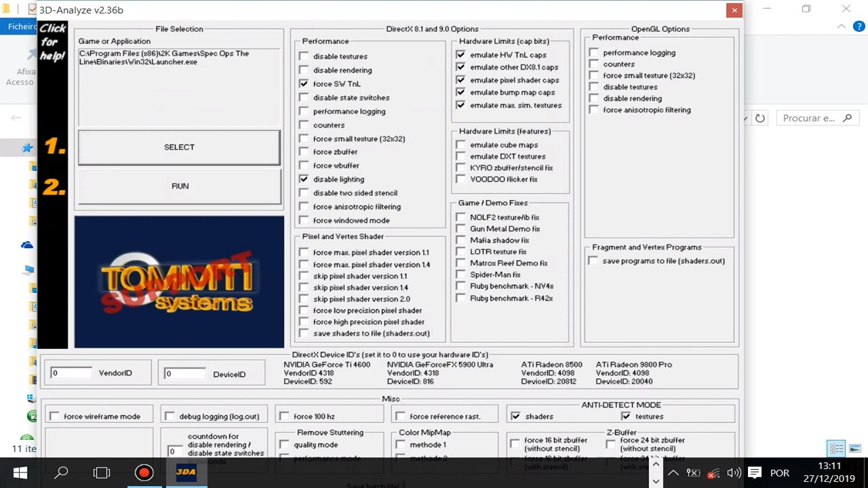Screen dimensions: 868x488
Task: Enable 'Spider-Man fix' checkbox
Action: (461, 274)
